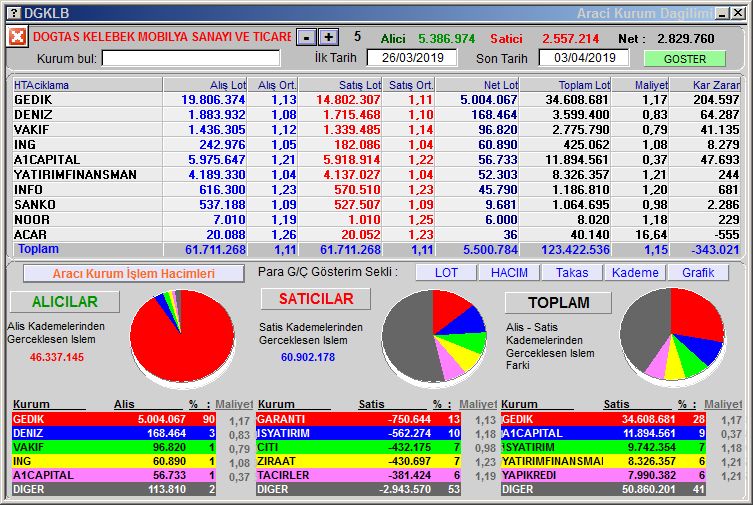Click pink YAPIKREDI row in totals list
This screenshot has height=505, width=753.
(604, 475)
